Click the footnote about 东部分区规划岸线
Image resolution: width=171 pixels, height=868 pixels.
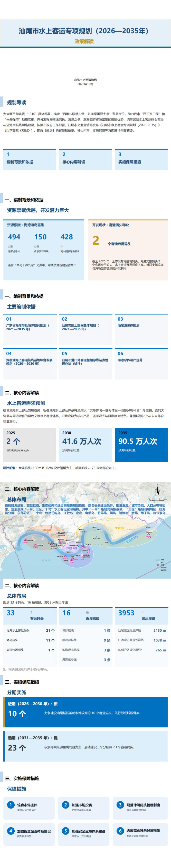tap(25, 669)
